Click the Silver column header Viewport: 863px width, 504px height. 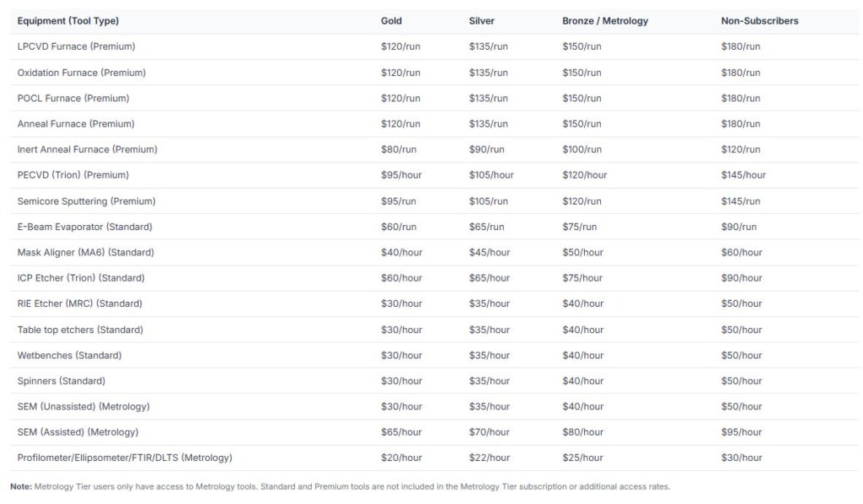481,21
